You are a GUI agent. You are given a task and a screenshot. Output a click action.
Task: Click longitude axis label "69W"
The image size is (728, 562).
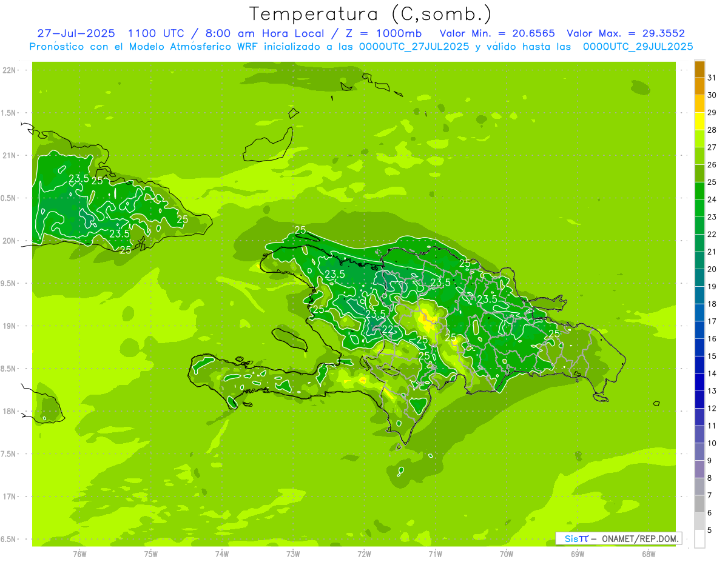click(578, 554)
